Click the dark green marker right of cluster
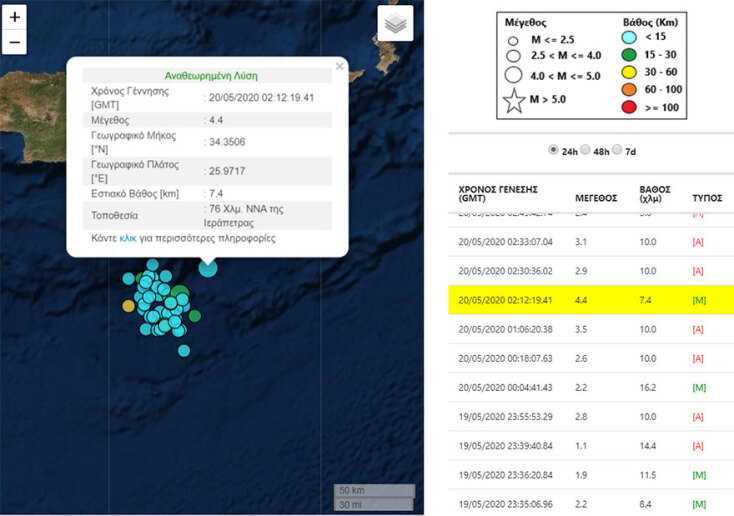 point(195,316)
